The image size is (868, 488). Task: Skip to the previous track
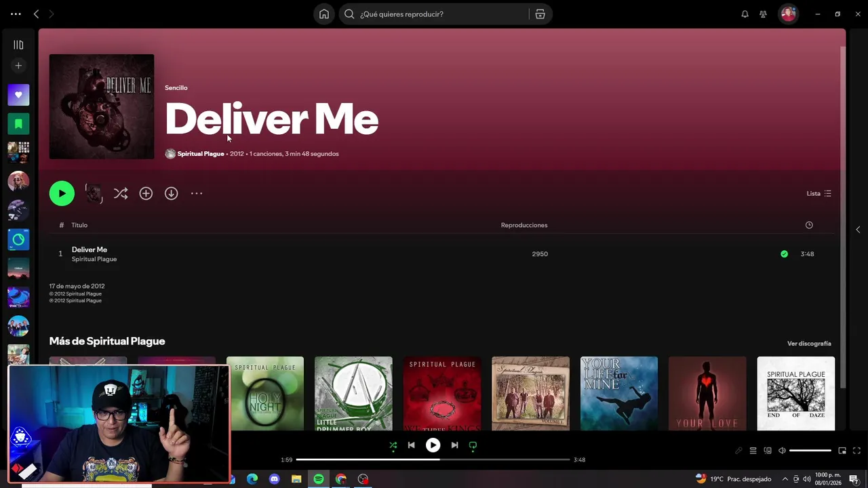click(x=411, y=445)
